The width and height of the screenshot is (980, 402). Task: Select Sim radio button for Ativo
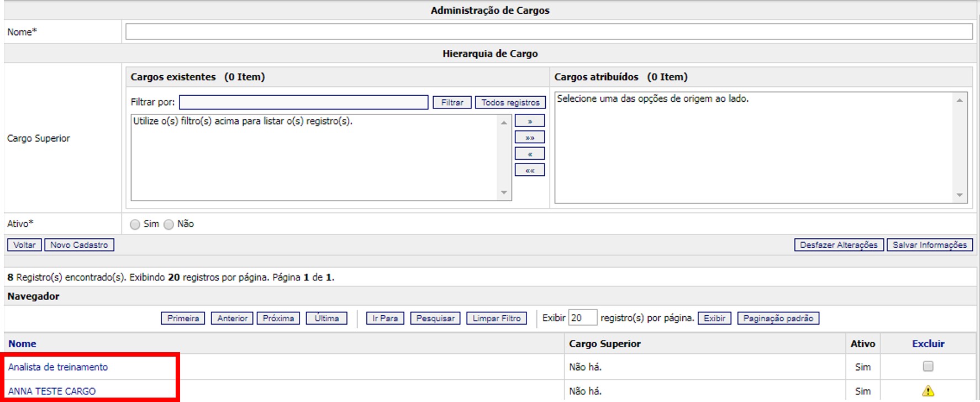pyautogui.click(x=135, y=225)
